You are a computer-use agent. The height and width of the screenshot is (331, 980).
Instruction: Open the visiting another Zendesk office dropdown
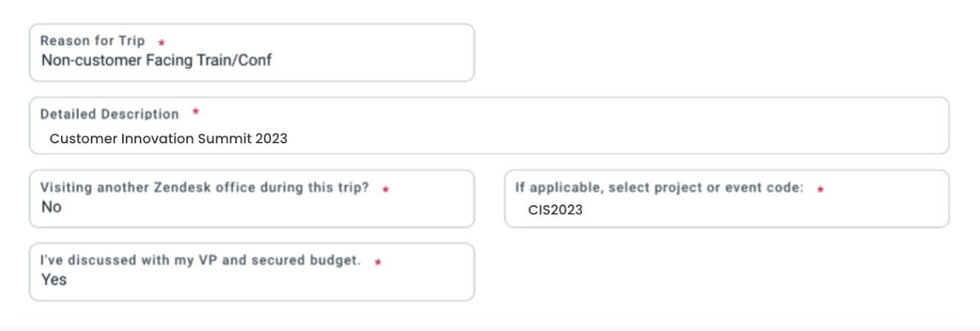pos(251,199)
